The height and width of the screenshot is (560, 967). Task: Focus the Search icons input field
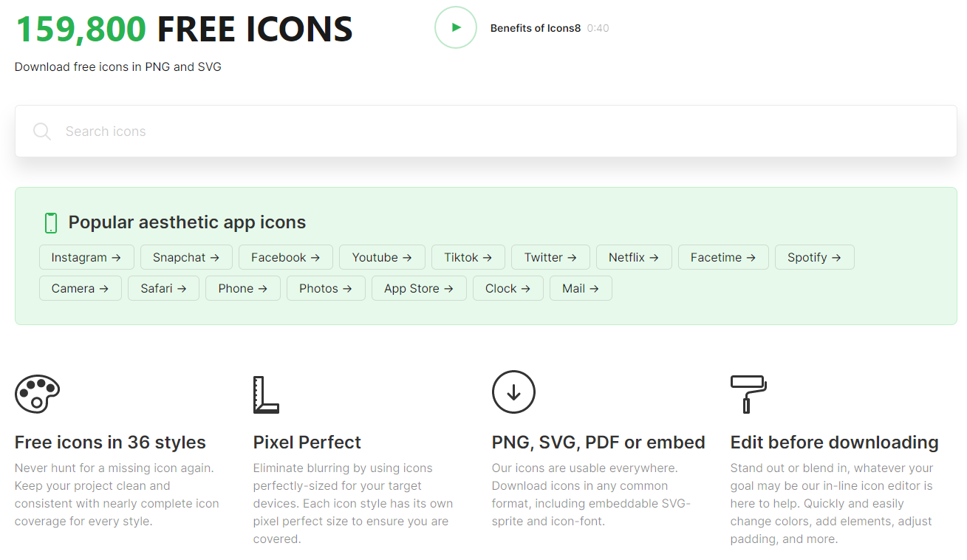(485, 131)
